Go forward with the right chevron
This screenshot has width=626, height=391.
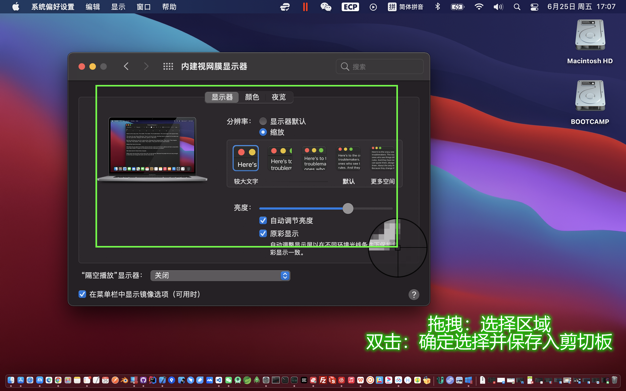coord(146,66)
